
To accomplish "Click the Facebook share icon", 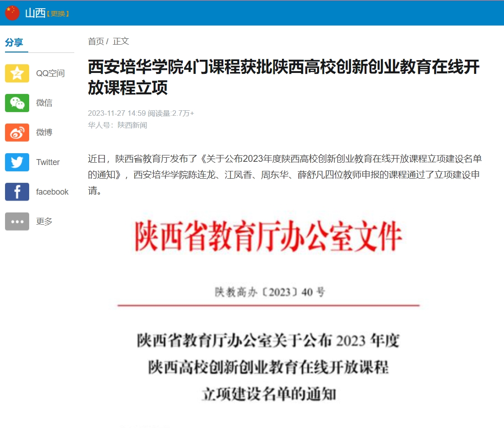I will coord(17,192).
